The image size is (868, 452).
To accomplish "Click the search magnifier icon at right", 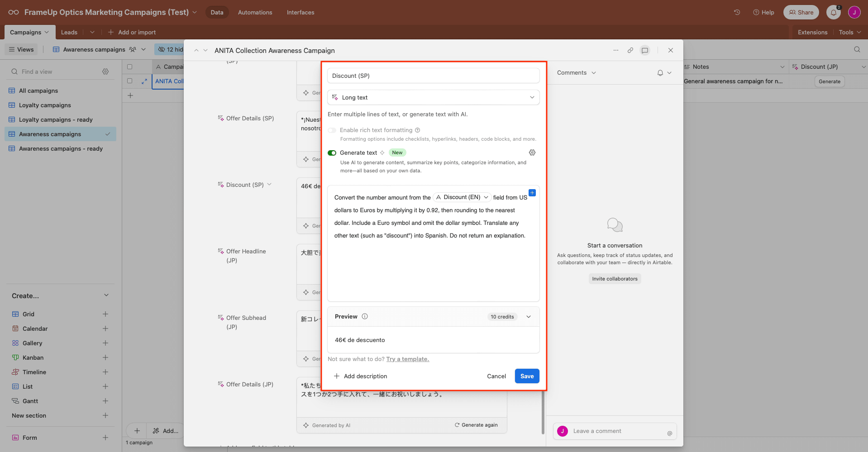I will click(x=857, y=49).
